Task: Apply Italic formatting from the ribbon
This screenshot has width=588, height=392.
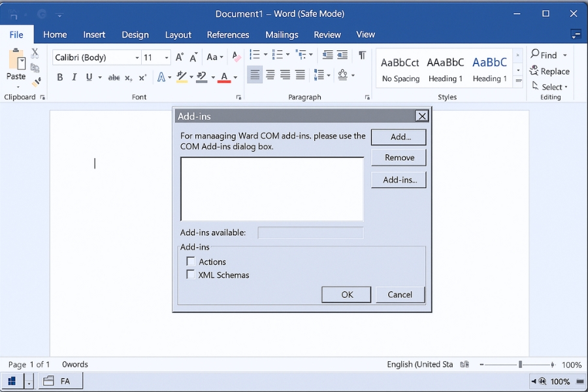Action: (x=74, y=77)
